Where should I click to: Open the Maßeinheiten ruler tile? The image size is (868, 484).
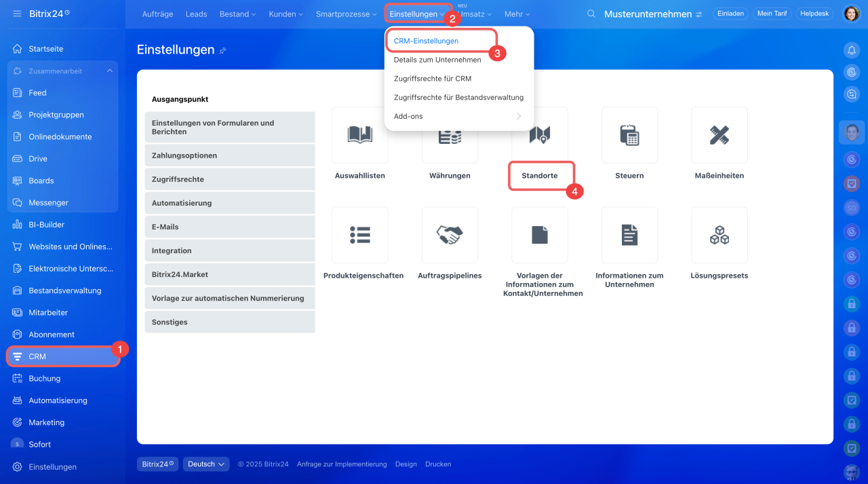tap(719, 135)
